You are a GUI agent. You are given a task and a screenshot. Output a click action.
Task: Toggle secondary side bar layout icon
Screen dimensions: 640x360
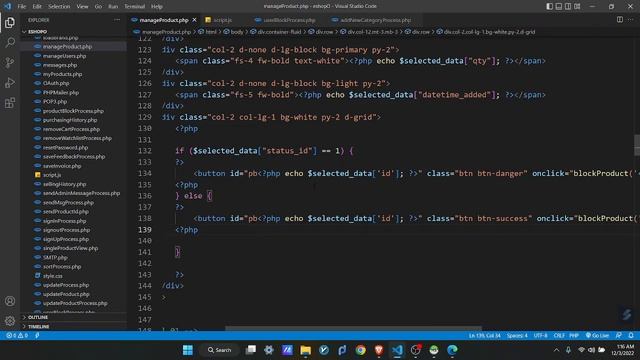pyautogui.click(x=568, y=6)
